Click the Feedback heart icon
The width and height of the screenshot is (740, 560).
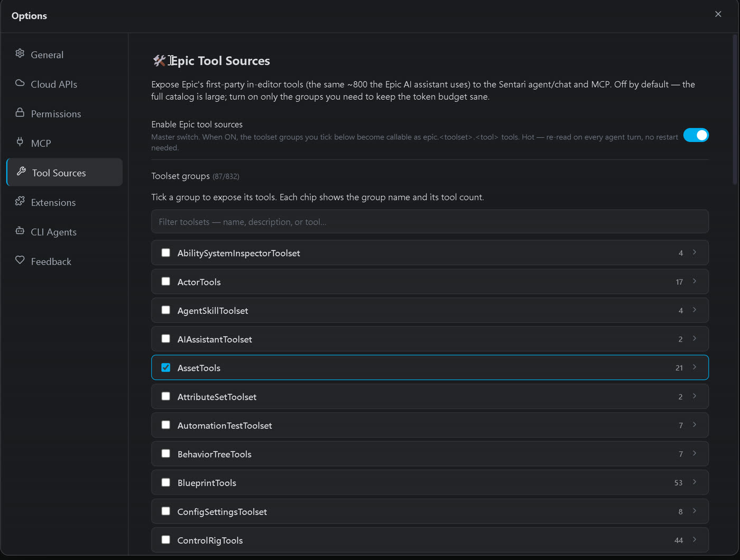pos(20,260)
